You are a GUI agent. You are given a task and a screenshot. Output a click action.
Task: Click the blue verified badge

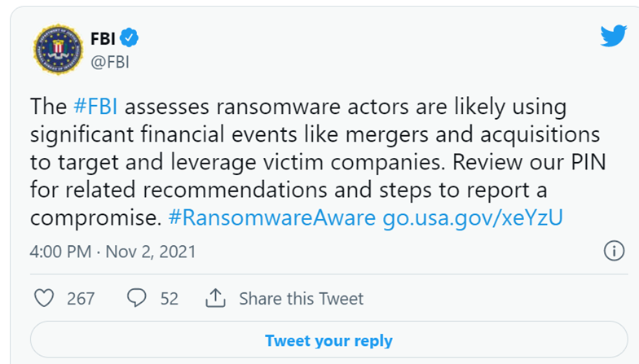129,37
